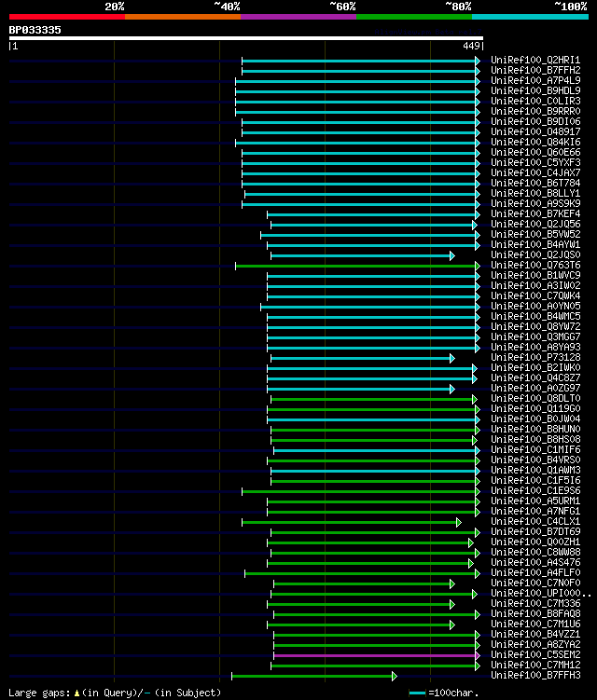
Task: Open the UniRef100_Q8YW72 entry
Action: click(535, 327)
